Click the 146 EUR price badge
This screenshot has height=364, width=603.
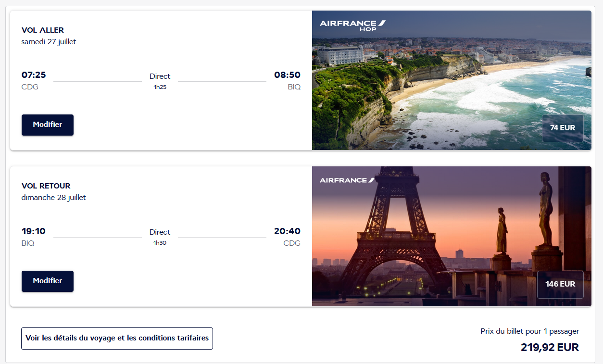point(560,284)
